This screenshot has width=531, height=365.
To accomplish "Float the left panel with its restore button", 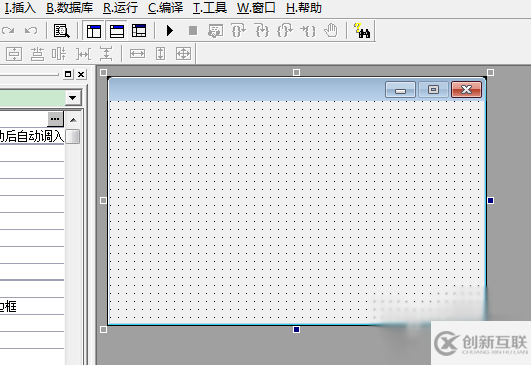I will 68,74.
